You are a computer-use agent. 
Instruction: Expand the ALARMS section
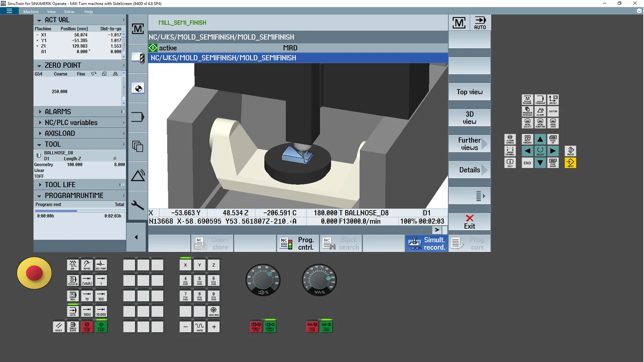(x=40, y=112)
